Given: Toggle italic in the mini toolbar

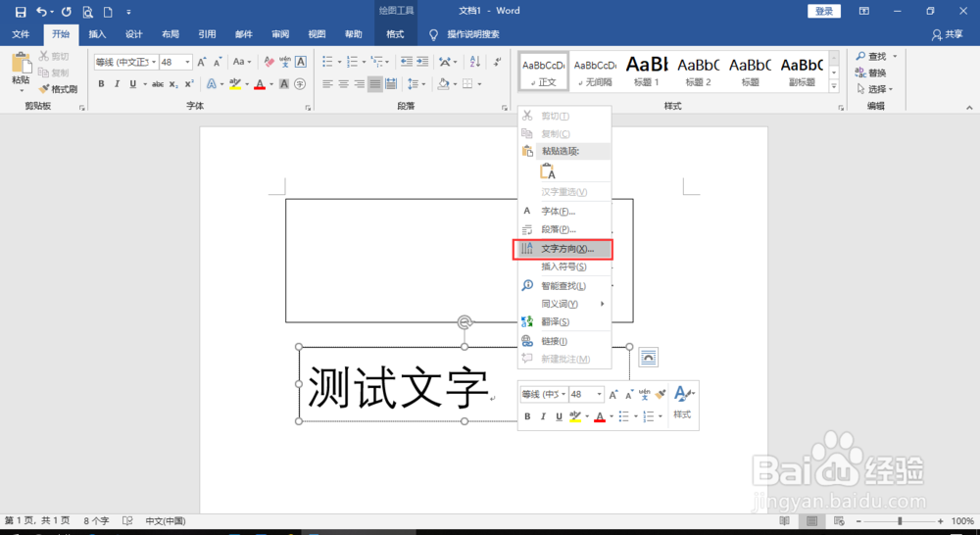Looking at the screenshot, I should pyautogui.click(x=543, y=416).
